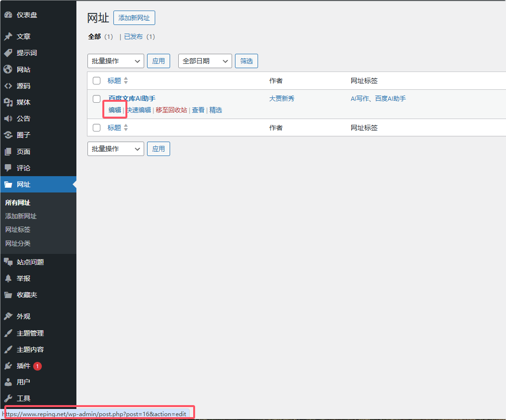Open the bottom 批量操作 dropdown

click(x=115, y=149)
